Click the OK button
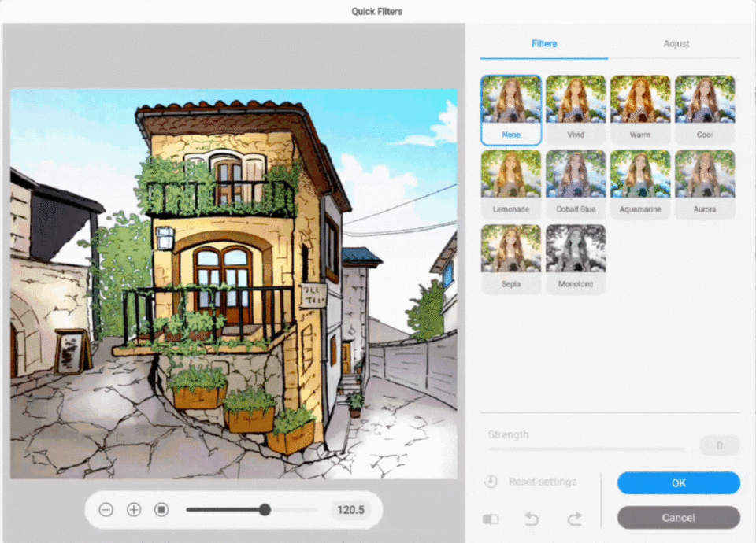 click(678, 482)
